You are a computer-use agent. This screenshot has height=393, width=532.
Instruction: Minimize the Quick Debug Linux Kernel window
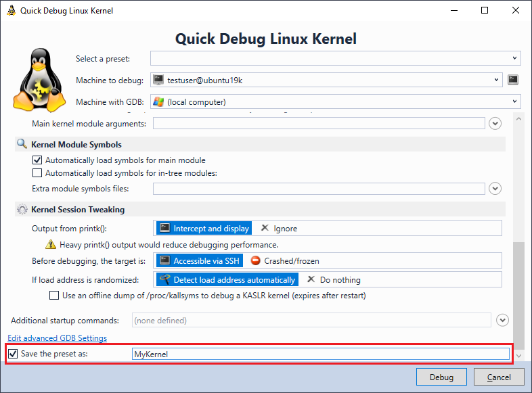(x=454, y=11)
